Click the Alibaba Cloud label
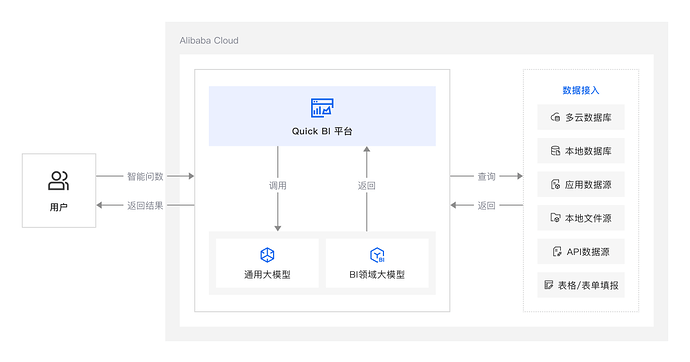690x362 pixels. click(209, 40)
